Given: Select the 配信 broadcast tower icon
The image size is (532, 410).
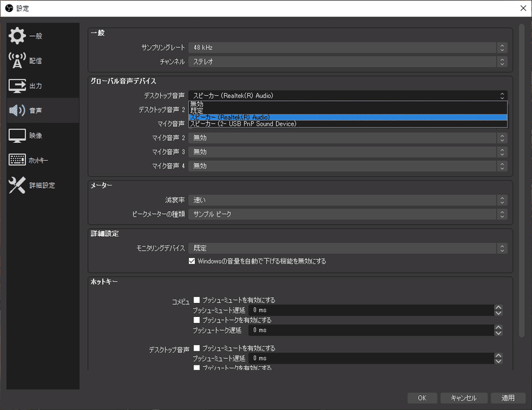Looking at the screenshot, I should [x=17, y=60].
